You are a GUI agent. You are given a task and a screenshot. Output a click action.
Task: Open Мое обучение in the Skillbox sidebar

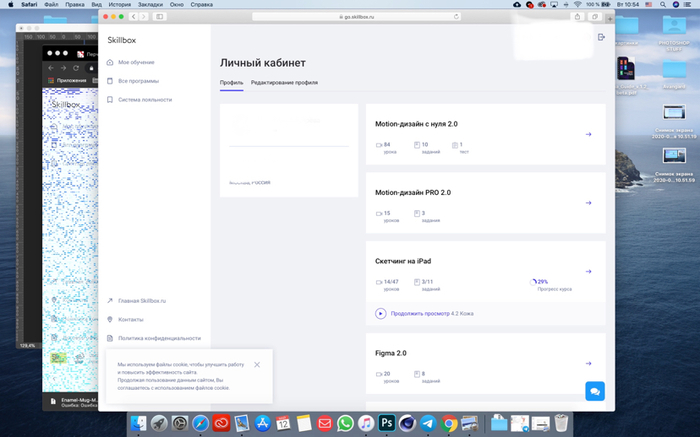pos(136,62)
